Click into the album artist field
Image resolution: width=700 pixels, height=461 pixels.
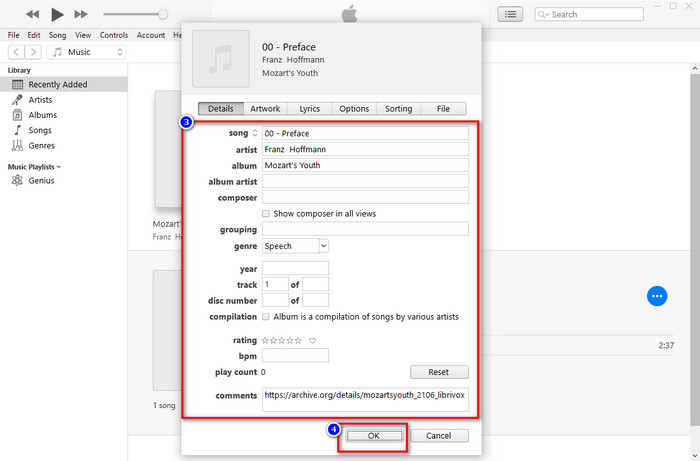365,181
